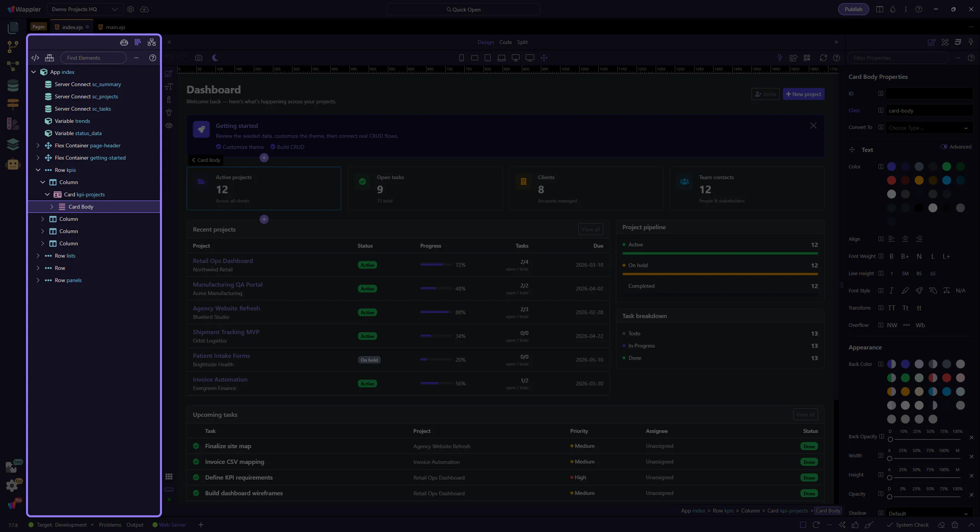This screenshot has width=980, height=532.
Task: Enable the Advanced toggle in Text section
Action: click(944, 147)
